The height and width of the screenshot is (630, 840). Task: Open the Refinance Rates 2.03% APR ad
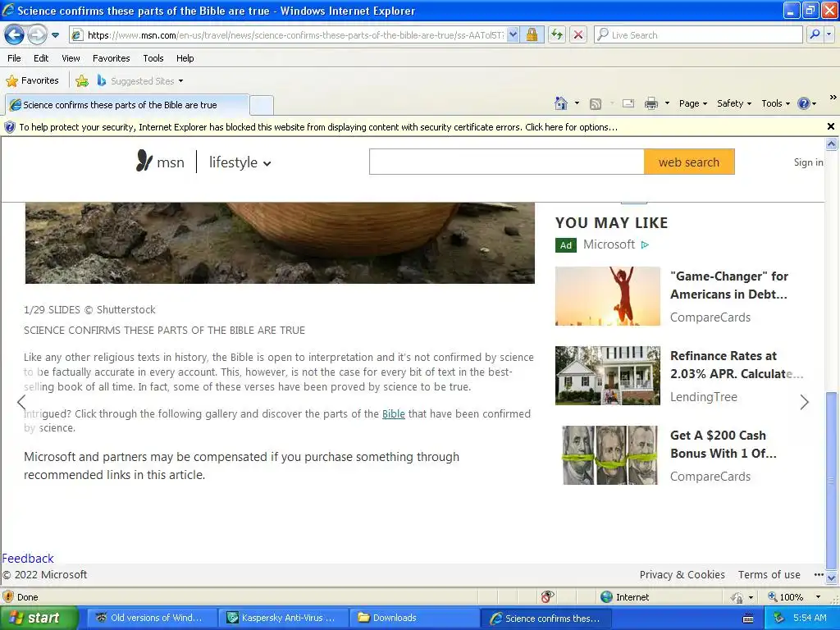point(737,365)
